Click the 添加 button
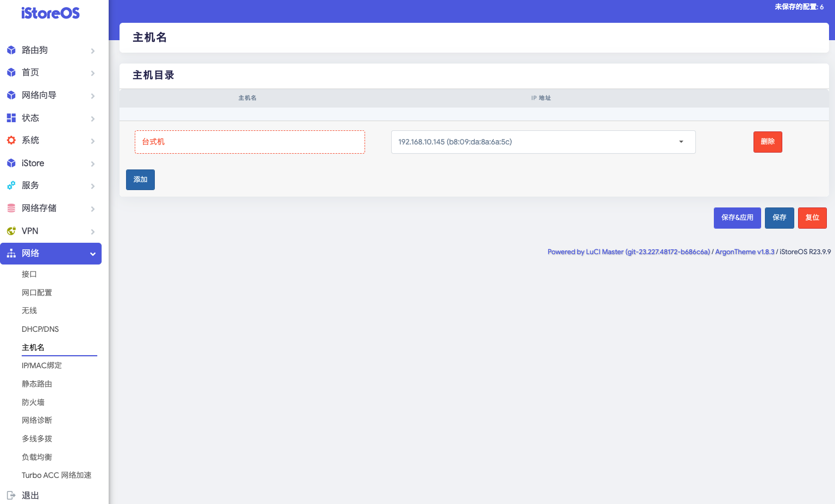835x504 pixels. pyautogui.click(x=140, y=179)
